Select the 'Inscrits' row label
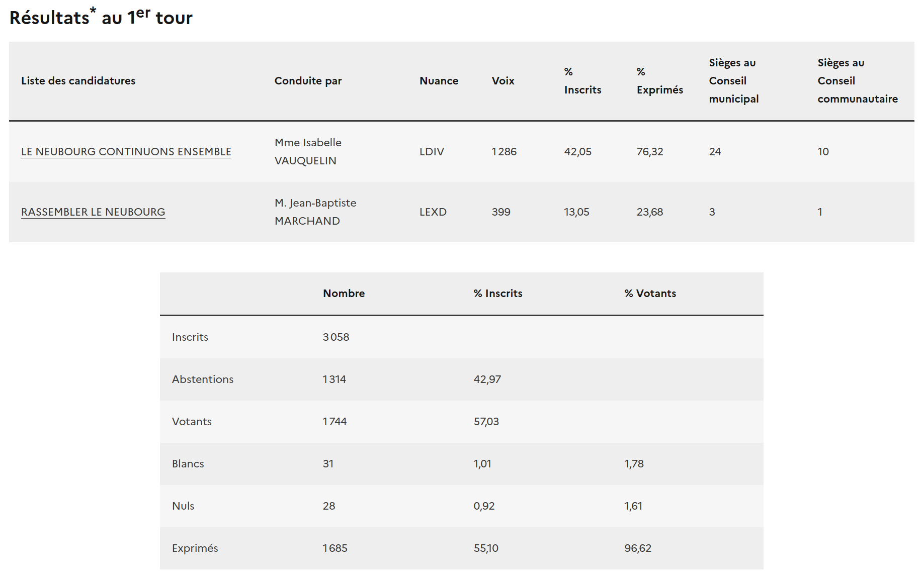 (x=190, y=337)
